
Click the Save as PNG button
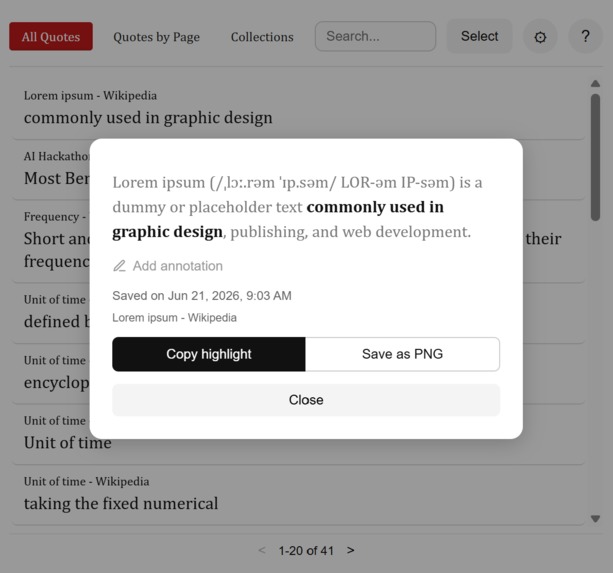[402, 354]
